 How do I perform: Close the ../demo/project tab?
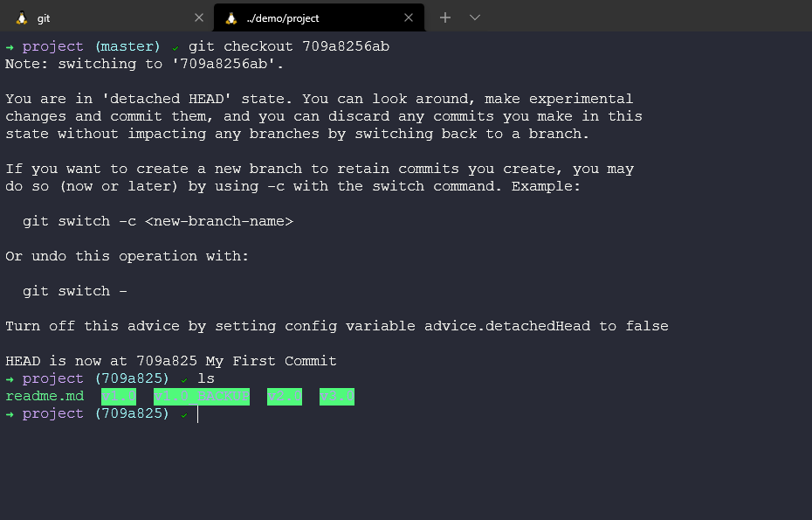click(409, 17)
